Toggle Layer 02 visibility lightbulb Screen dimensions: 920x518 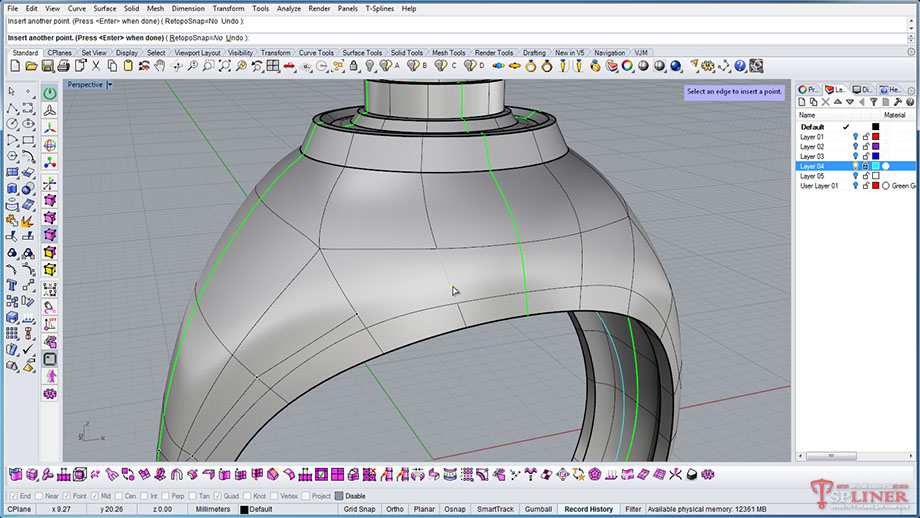tap(855, 147)
